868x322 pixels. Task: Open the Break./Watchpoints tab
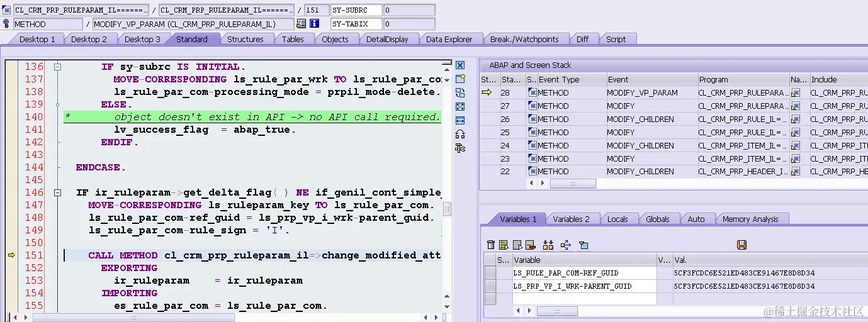point(524,39)
